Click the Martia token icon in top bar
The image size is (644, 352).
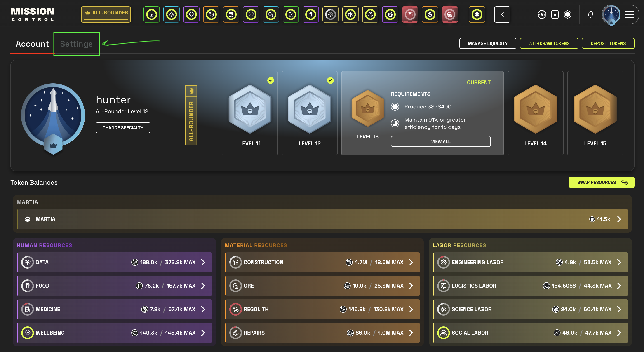pyautogui.click(x=477, y=14)
